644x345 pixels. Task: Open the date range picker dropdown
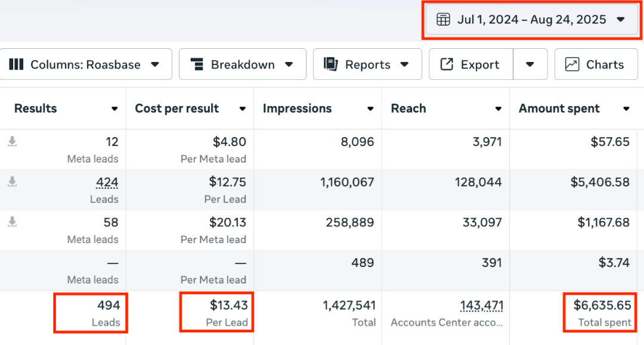point(620,20)
